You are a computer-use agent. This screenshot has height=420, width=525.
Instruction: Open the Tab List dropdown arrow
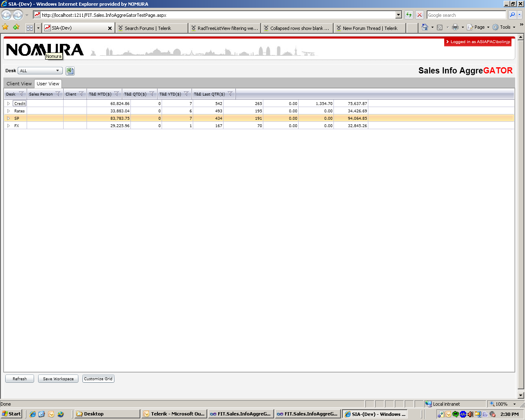coord(38,28)
